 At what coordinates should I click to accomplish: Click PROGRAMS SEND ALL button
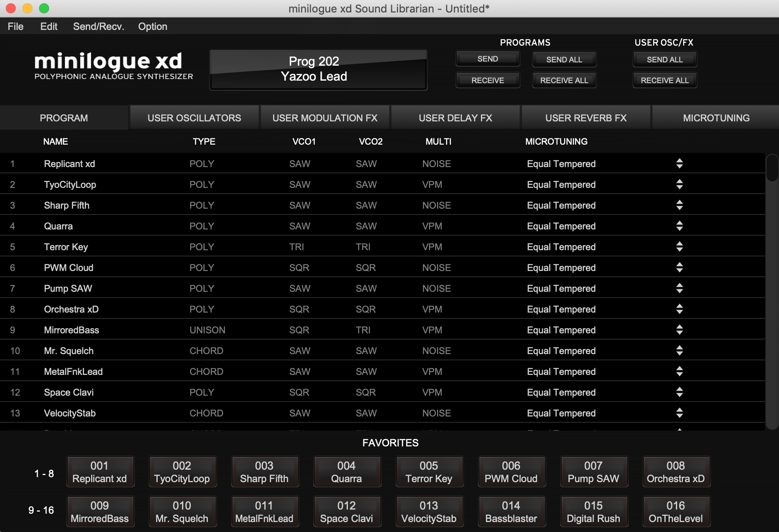[564, 59]
